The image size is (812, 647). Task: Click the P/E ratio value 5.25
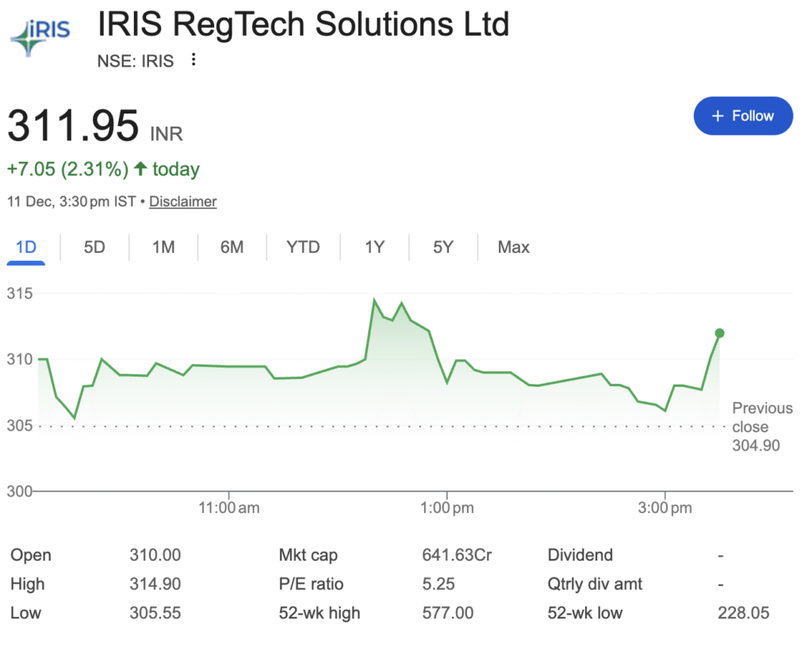tap(439, 584)
